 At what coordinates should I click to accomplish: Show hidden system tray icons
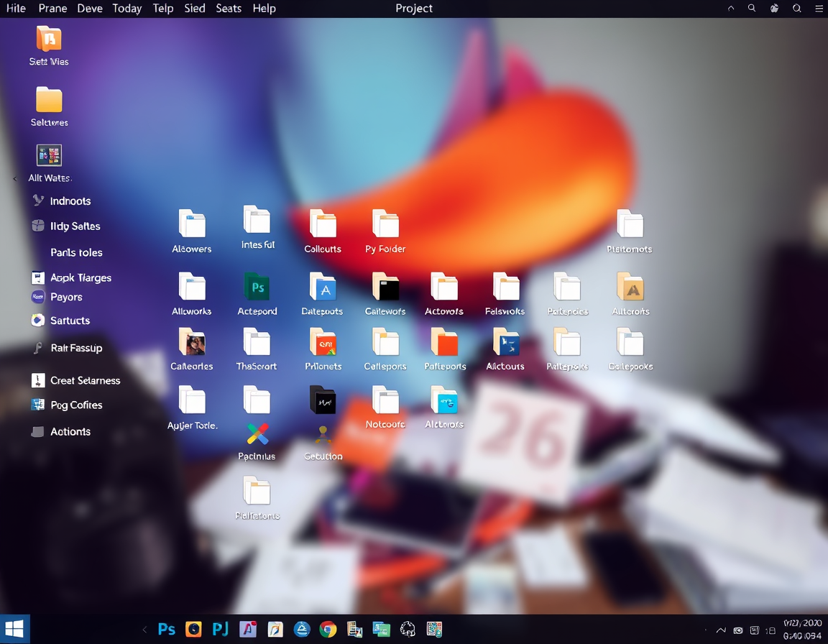pos(721,630)
